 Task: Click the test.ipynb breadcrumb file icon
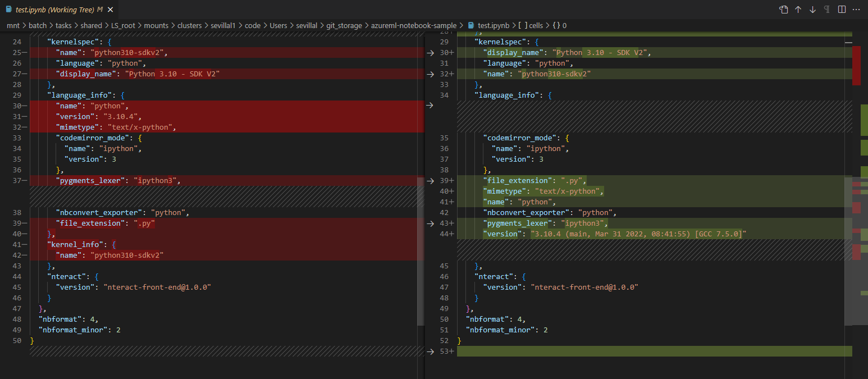[x=471, y=25]
